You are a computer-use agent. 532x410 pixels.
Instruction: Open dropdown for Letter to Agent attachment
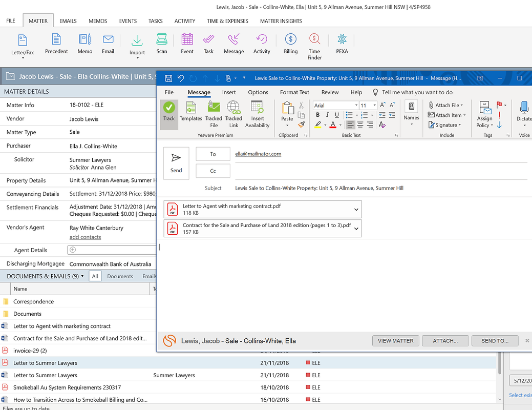[x=356, y=209]
